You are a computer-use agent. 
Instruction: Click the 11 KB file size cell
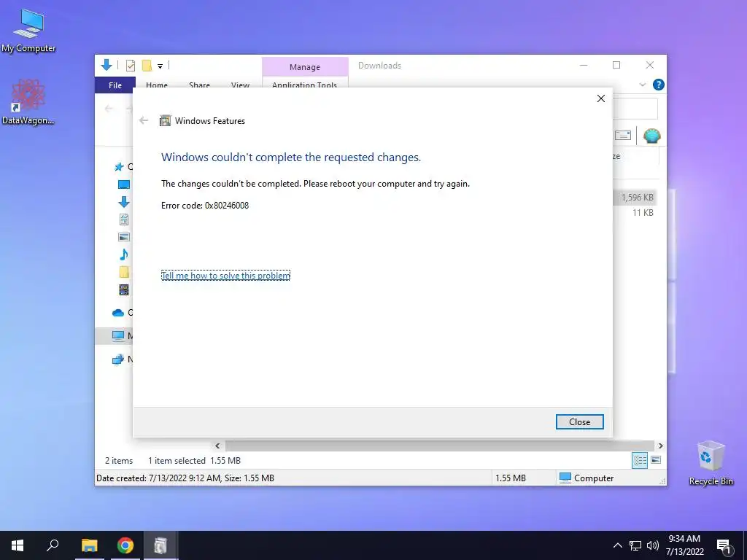coord(643,213)
